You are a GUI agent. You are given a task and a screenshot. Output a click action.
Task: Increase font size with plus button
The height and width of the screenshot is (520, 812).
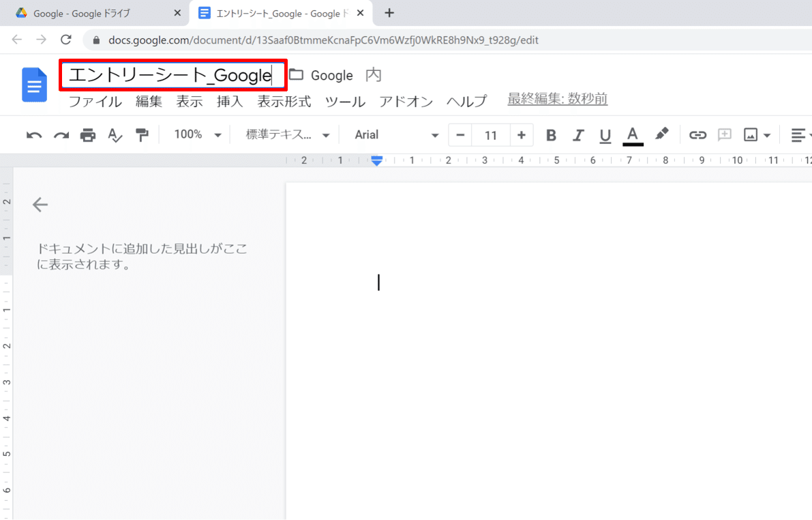pos(522,135)
